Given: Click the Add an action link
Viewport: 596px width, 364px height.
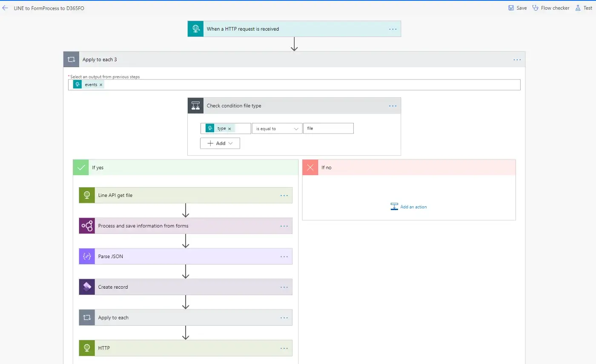Looking at the screenshot, I should click(x=413, y=207).
